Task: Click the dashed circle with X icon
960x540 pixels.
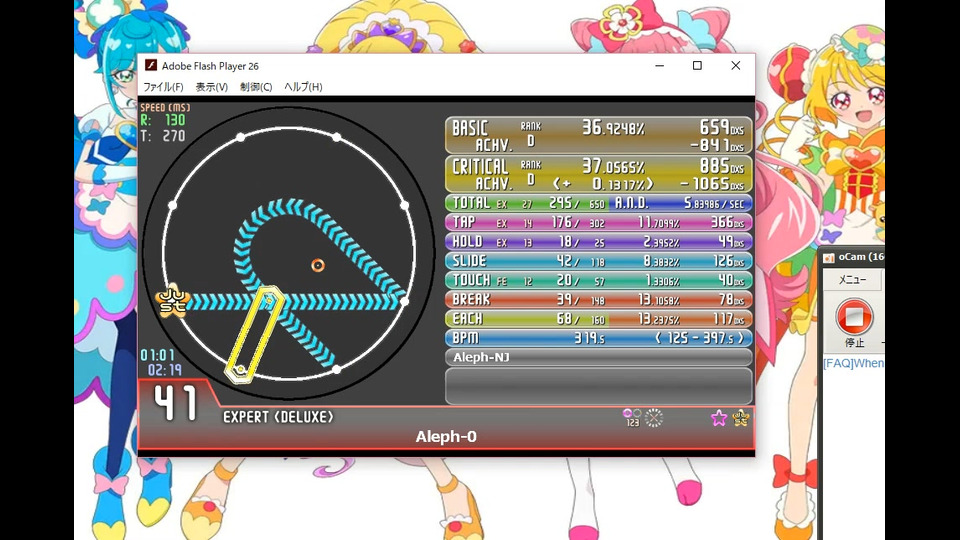Action: (x=654, y=418)
